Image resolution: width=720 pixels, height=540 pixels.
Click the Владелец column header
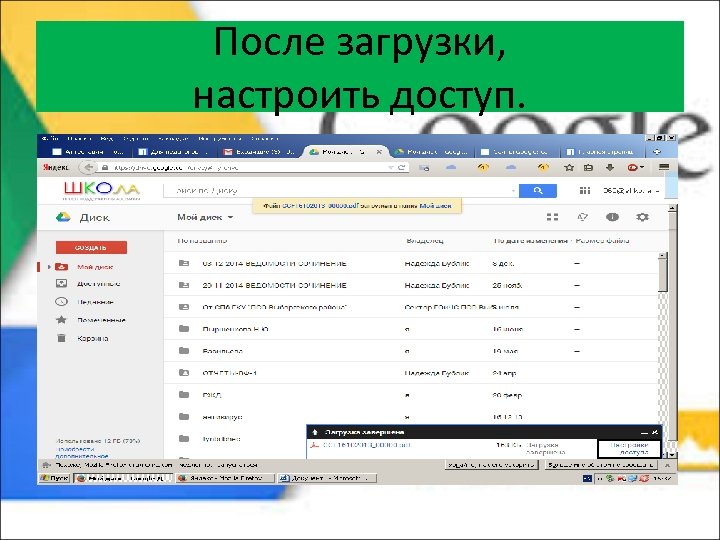point(425,241)
